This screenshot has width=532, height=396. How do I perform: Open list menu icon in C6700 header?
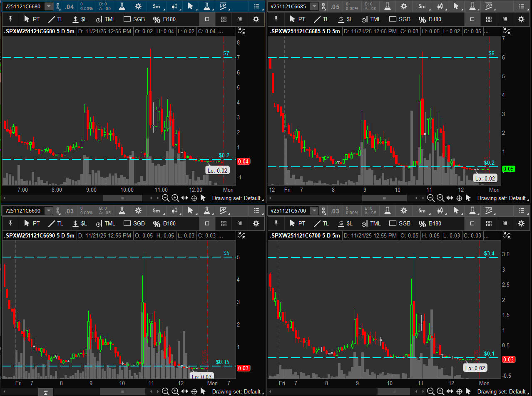tap(522, 211)
